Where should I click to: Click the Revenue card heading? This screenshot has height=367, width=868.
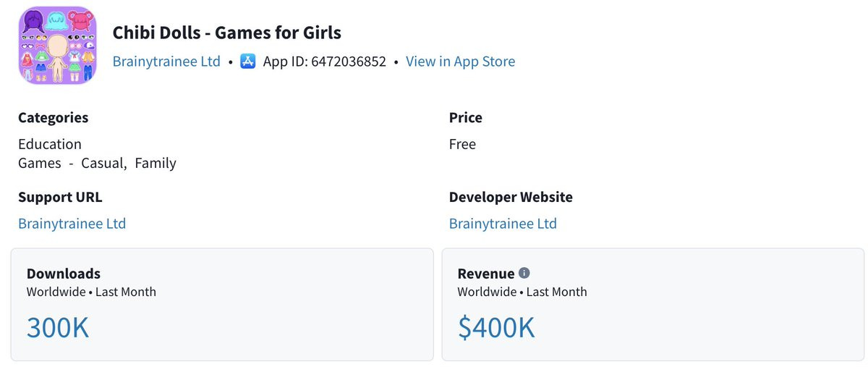(x=486, y=274)
